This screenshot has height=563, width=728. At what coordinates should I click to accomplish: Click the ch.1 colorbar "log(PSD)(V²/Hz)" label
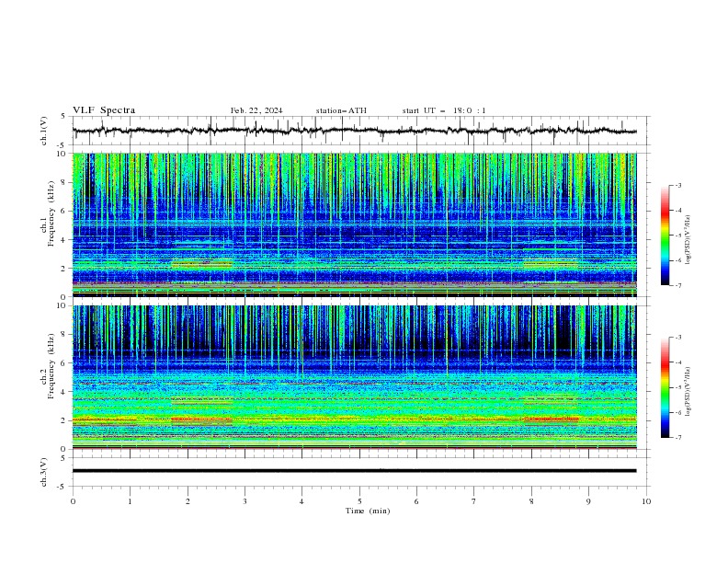688,240
